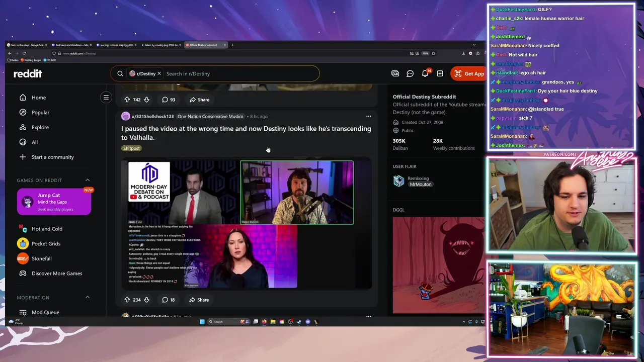644x362 pixels.
Task: Go back in browser navigation
Action: pos(10,53)
